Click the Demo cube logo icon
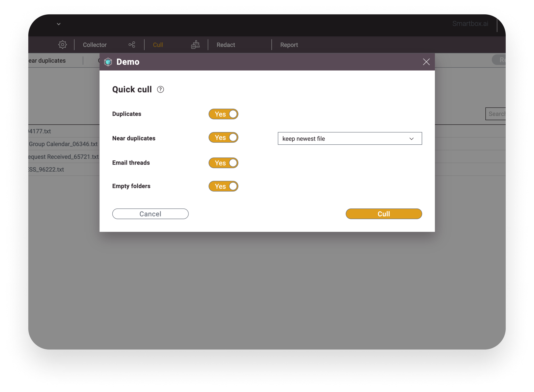This screenshot has width=534, height=392. coord(108,62)
